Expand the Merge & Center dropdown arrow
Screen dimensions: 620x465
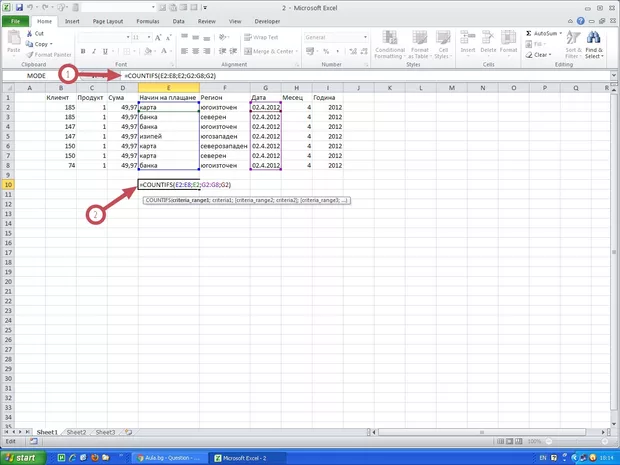(x=297, y=51)
